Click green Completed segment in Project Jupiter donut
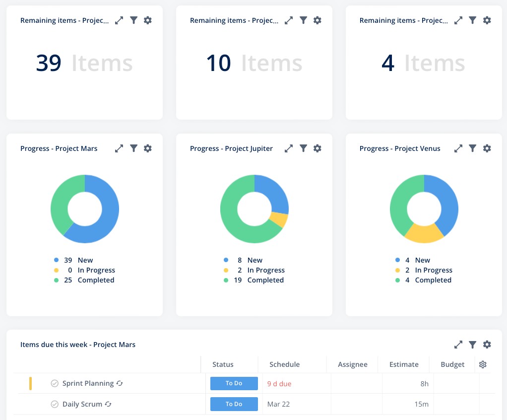 coord(232,220)
